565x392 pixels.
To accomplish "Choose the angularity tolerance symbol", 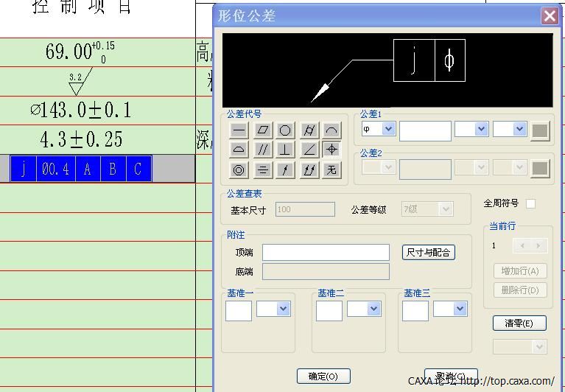I will 309,150.
